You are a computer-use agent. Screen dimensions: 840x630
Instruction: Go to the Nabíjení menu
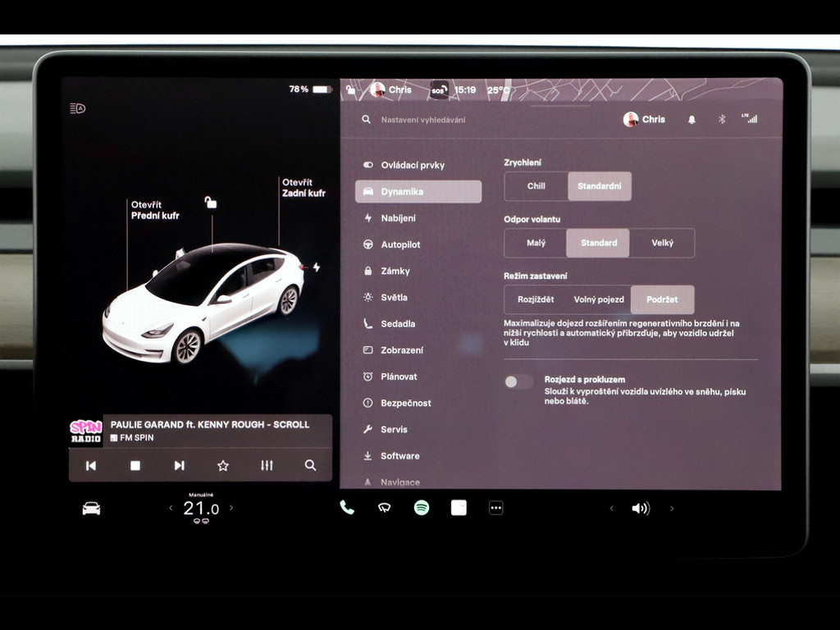coord(398,218)
